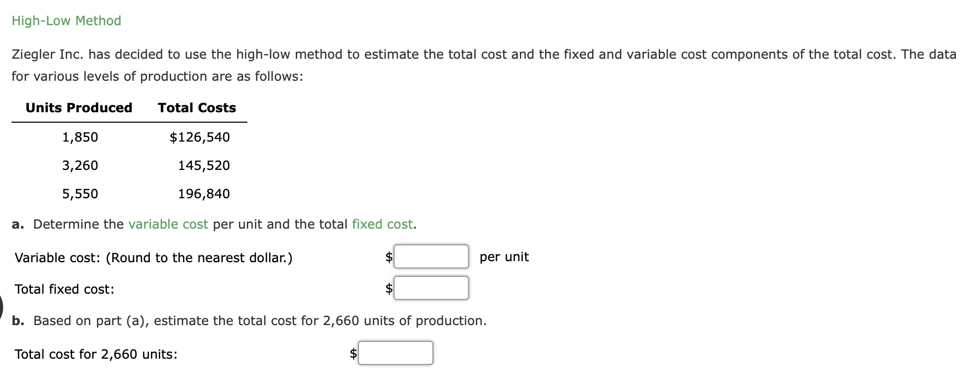980x387 pixels.
Task: Open the fixed cost link
Action: click(x=382, y=224)
